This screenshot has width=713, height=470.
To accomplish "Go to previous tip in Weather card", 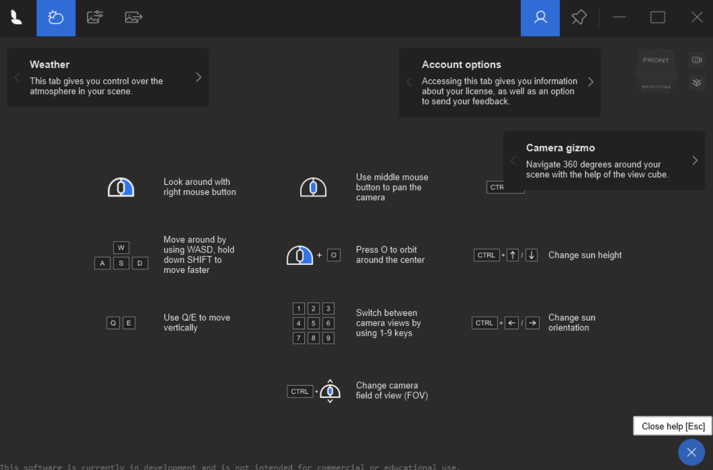I will click(17, 77).
